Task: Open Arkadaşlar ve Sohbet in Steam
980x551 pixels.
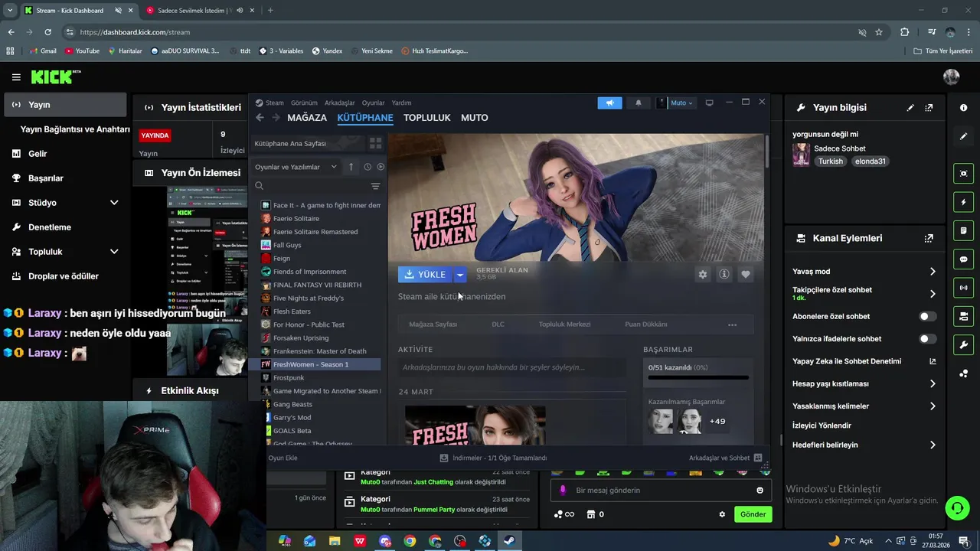Action: 725,458
